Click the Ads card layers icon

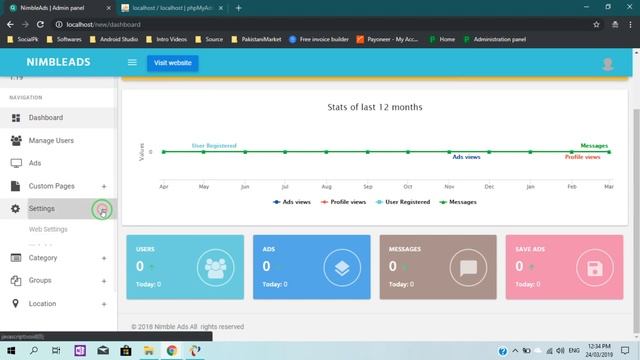(342, 268)
